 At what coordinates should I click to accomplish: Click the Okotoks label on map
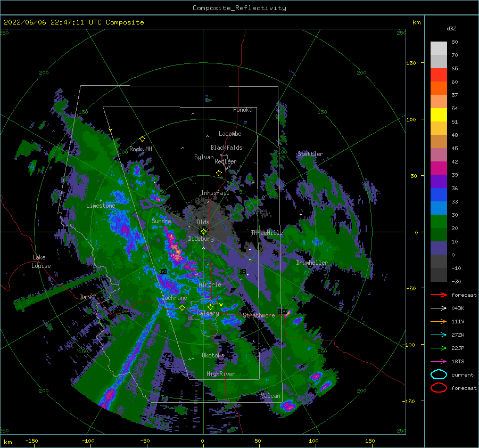213,355
